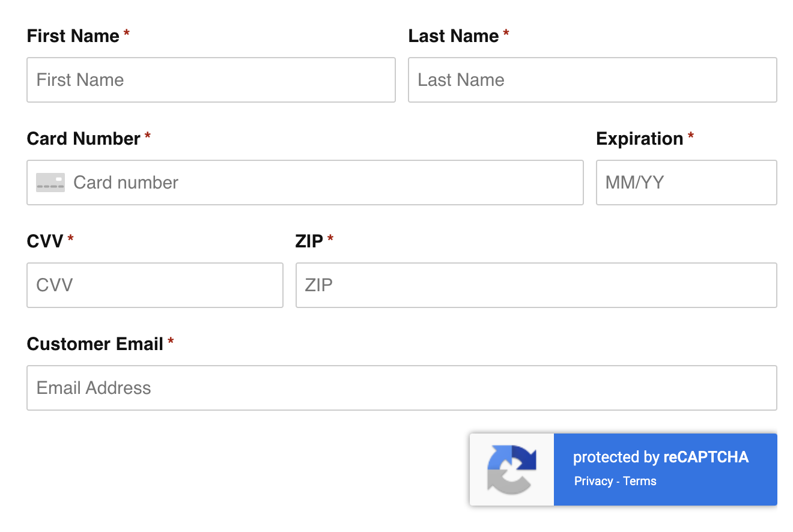Click the 'Last Name' label

coord(454,36)
